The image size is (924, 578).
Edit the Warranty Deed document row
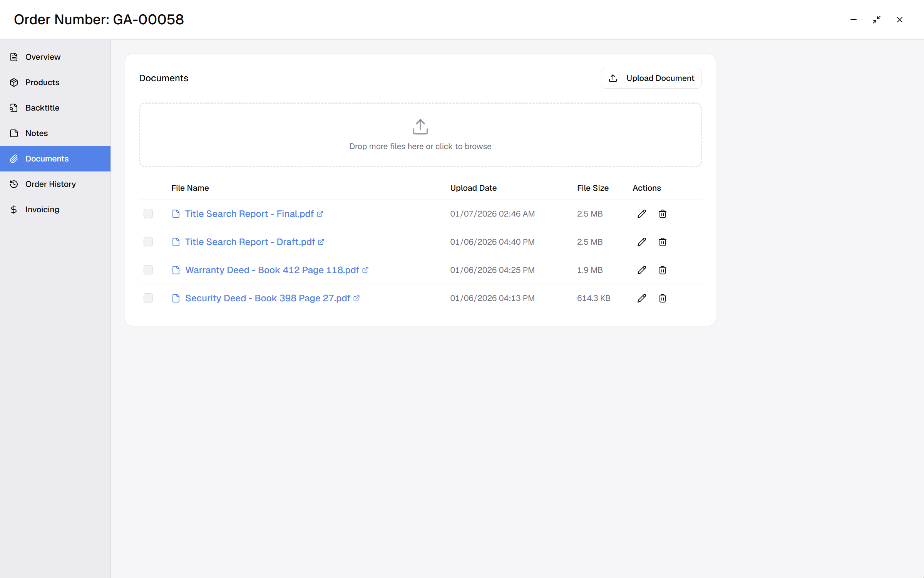pos(641,270)
